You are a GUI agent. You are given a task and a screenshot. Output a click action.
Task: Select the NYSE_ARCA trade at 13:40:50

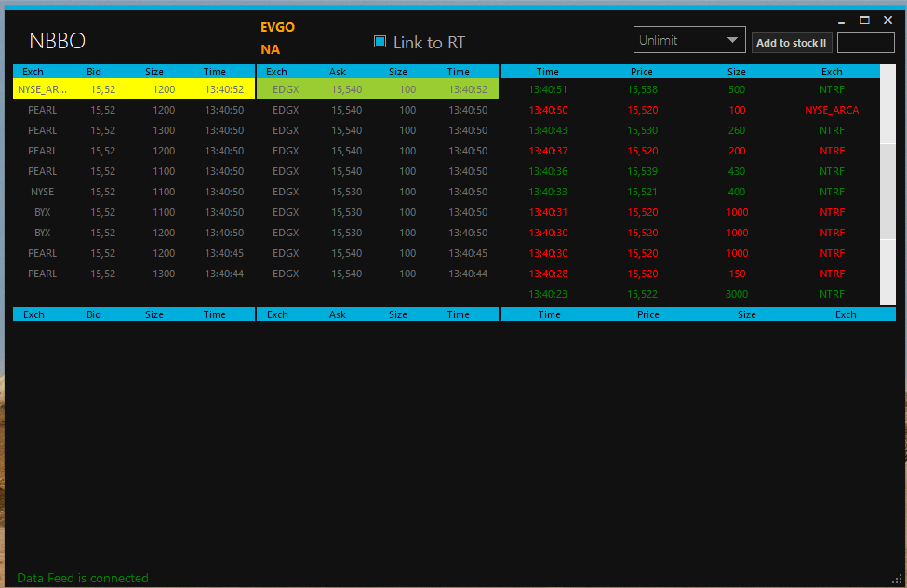pos(688,110)
